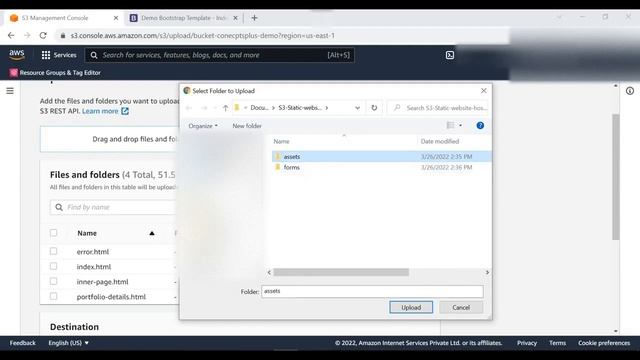The image size is (640, 360).
Task: Click the Folder name input field
Action: coord(372,291)
